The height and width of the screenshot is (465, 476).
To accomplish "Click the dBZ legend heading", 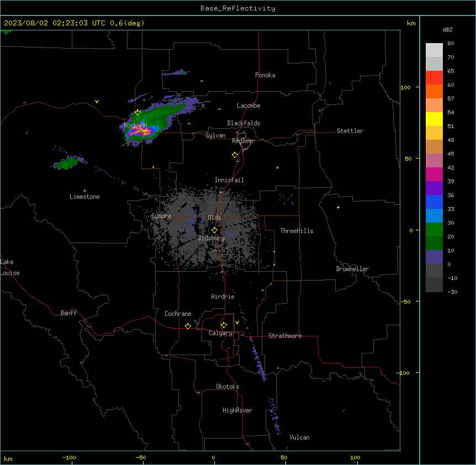I will click(x=447, y=29).
